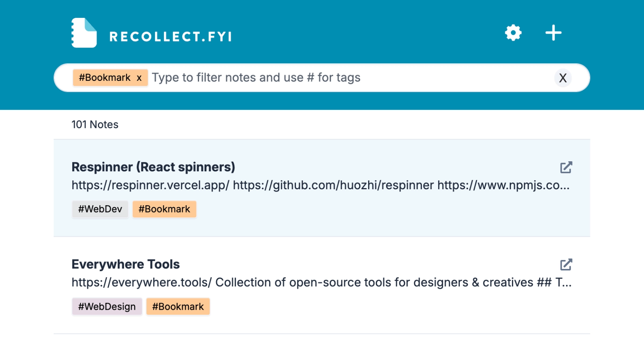The height and width of the screenshot is (338, 644).
Task: Clear the search bar with the X button
Action: click(563, 78)
